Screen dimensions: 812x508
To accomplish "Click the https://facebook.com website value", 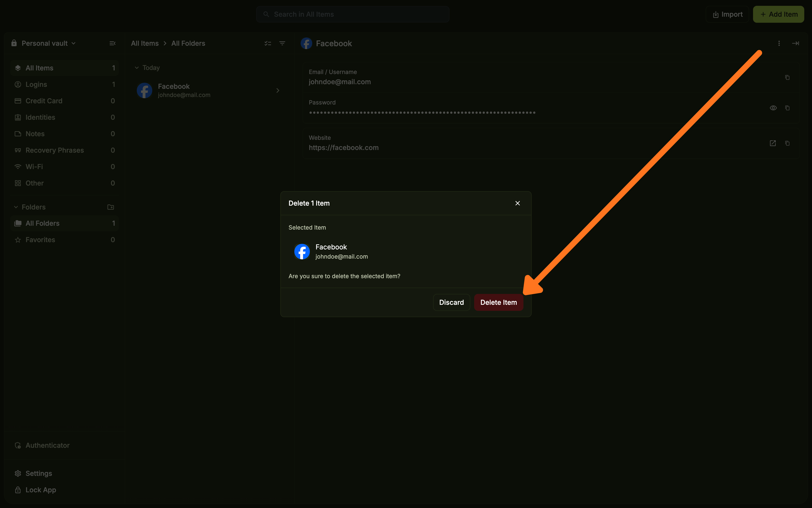I will tap(344, 148).
